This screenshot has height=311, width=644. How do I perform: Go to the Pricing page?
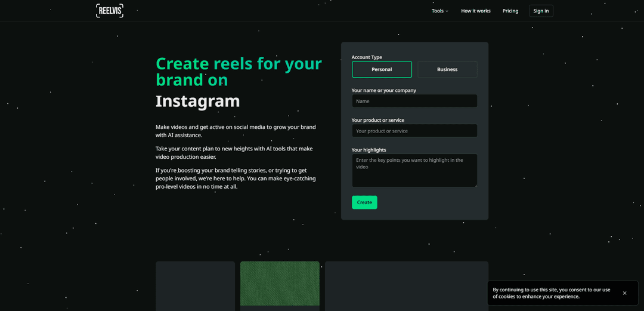[x=510, y=11]
